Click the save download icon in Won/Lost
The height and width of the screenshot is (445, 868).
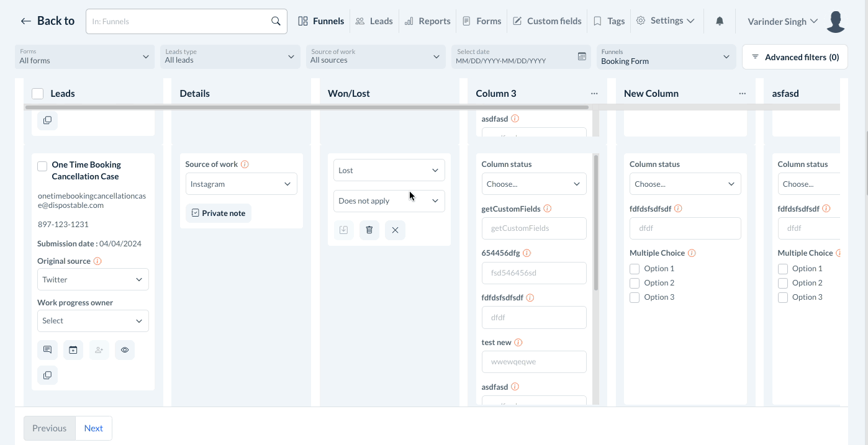coord(344,230)
